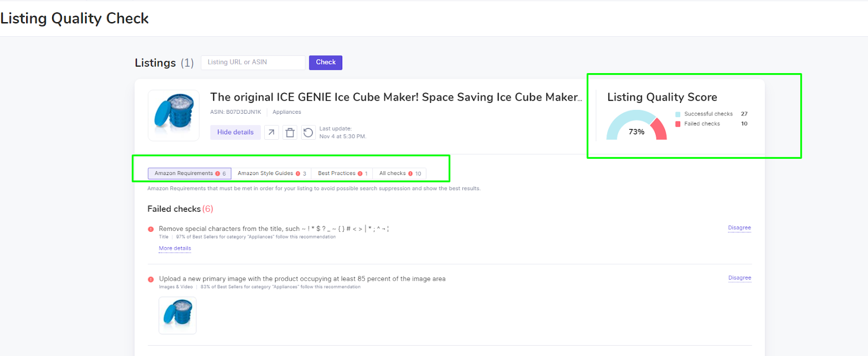This screenshot has width=868, height=356.
Task: Open More details link under title check
Action: [175, 248]
